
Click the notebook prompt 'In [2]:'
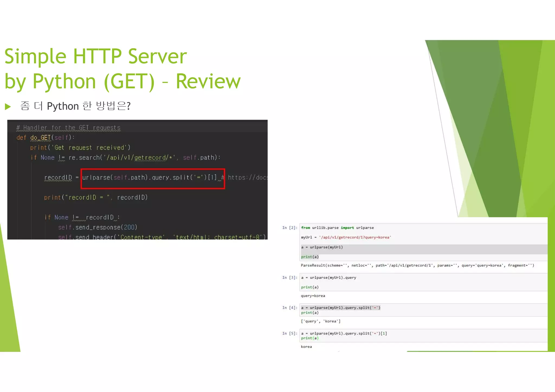289,228
